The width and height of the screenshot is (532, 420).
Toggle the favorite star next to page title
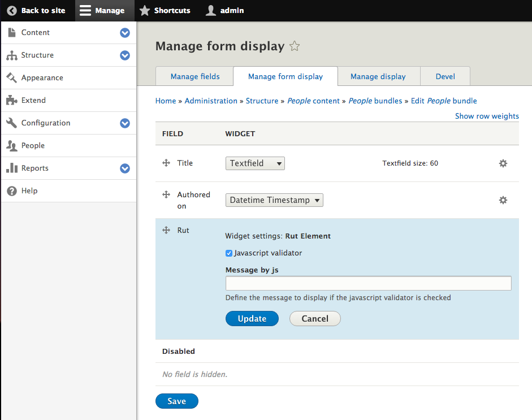click(x=295, y=46)
